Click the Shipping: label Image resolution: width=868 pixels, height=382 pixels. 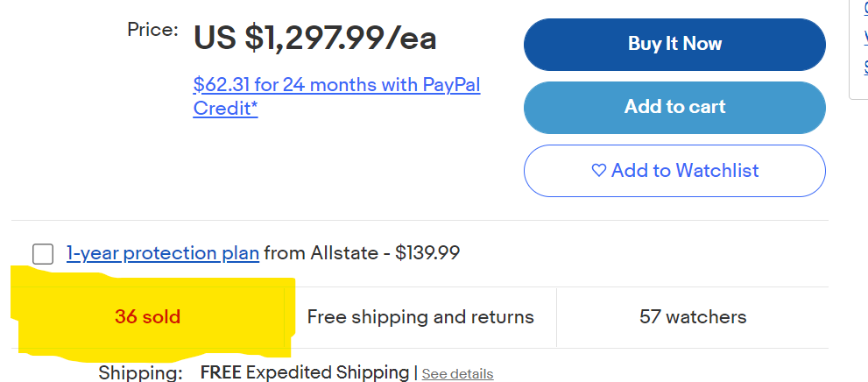pyautogui.click(x=140, y=372)
